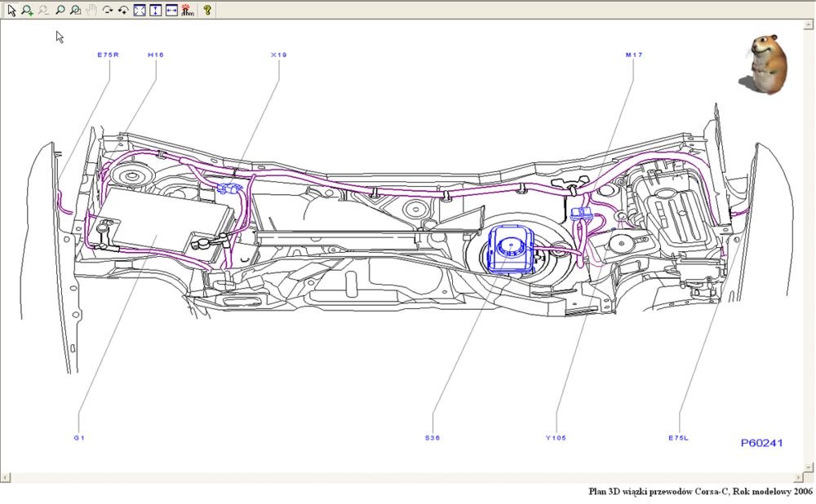Click the E75L component label
Screen dimensions: 816x504
pyautogui.click(x=678, y=438)
